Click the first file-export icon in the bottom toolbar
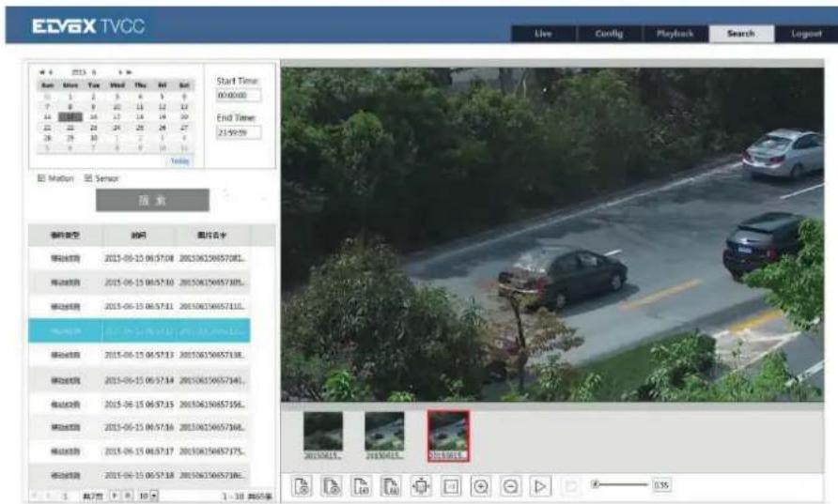The width and height of the screenshot is (838, 504). (302, 486)
